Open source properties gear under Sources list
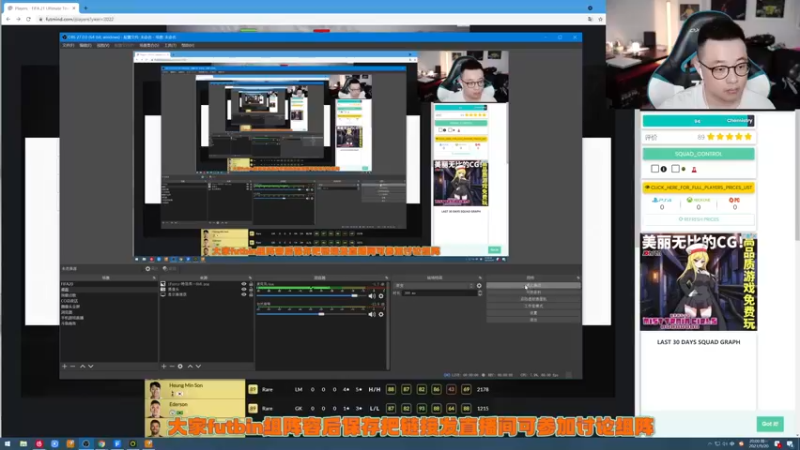Image resolution: width=800 pixels, height=450 pixels. (x=180, y=366)
